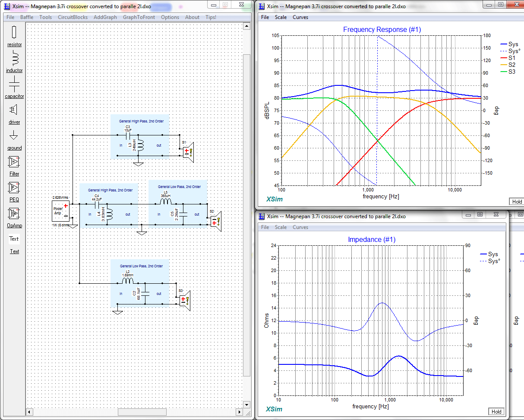
Task: Click the Power Amp source block
Action: [x=60, y=211]
